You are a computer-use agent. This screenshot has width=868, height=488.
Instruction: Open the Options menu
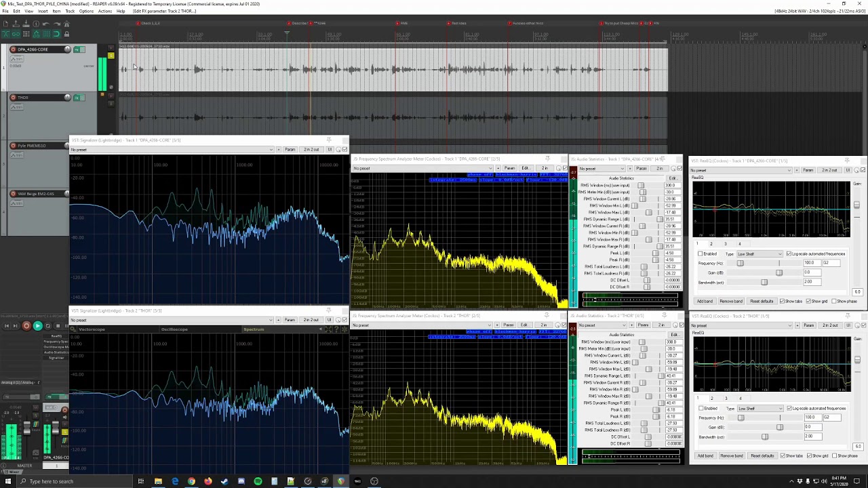coord(86,12)
